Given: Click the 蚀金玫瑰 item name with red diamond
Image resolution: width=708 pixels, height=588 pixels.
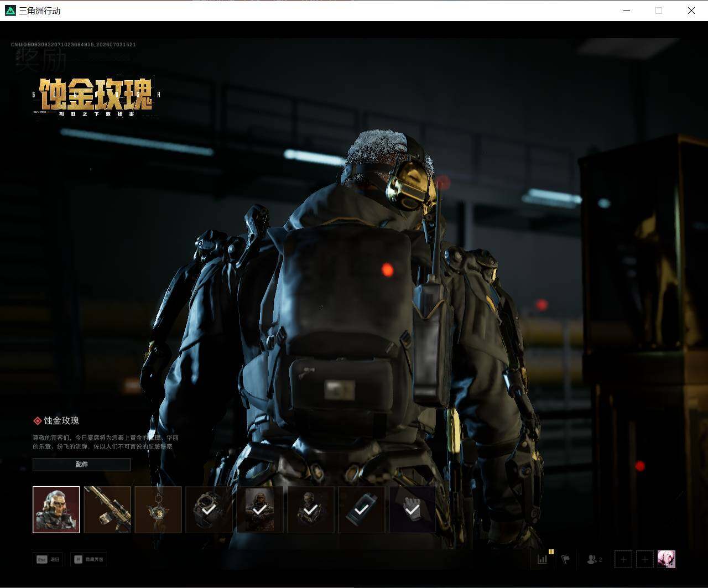Looking at the screenshot, I should coord(56,420).
